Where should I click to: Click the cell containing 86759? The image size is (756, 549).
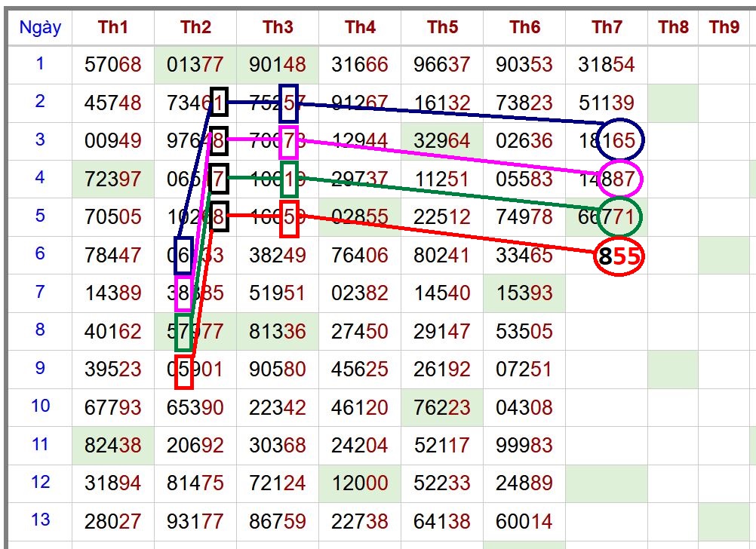[278, 521]
